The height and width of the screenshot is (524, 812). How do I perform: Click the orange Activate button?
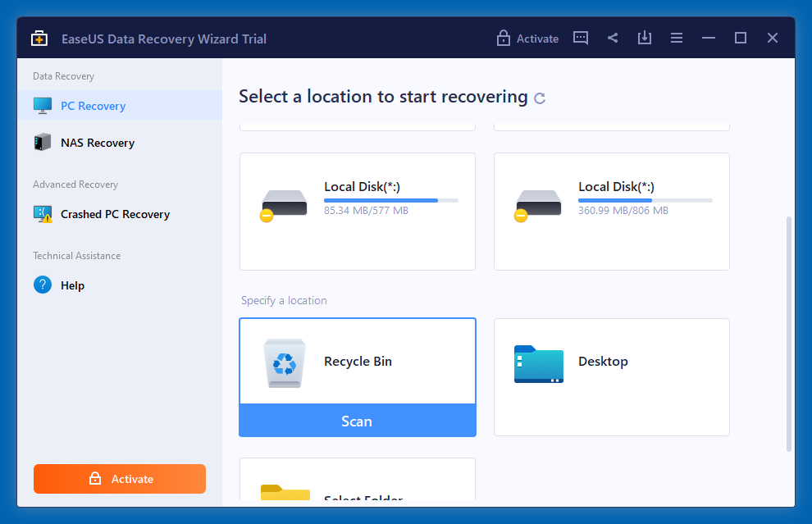(120, 479)
